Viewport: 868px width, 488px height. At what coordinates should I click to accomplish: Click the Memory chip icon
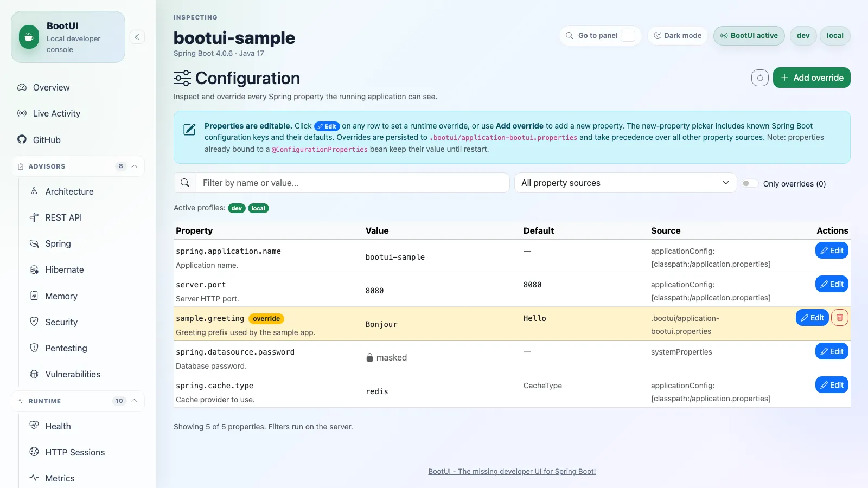tap(34, 296)
